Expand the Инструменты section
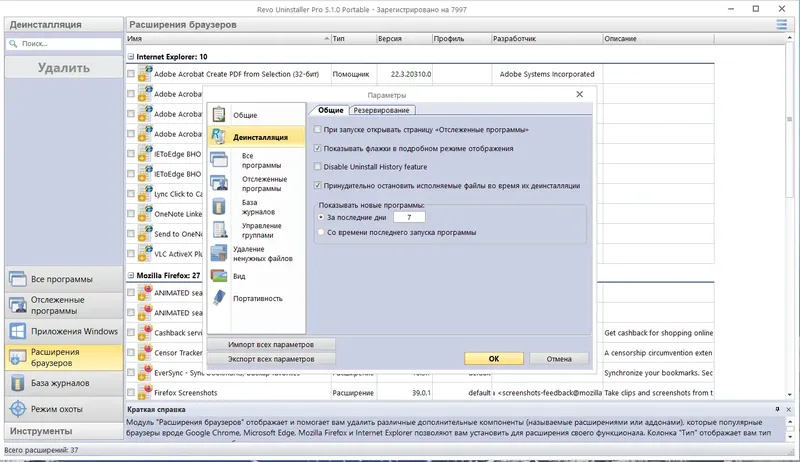This screenshot has width=800, height=462. [64, 431]
